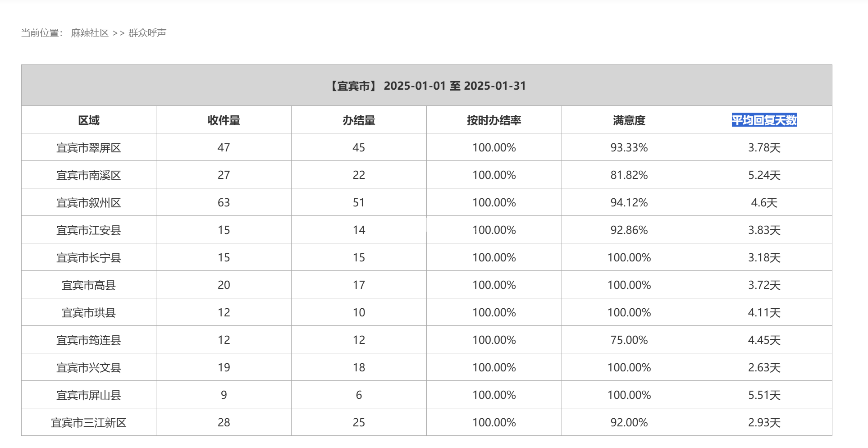Click the 宜宾市三江新区 region cell
The image size is (868, 448).
click(x=89, y=423)
